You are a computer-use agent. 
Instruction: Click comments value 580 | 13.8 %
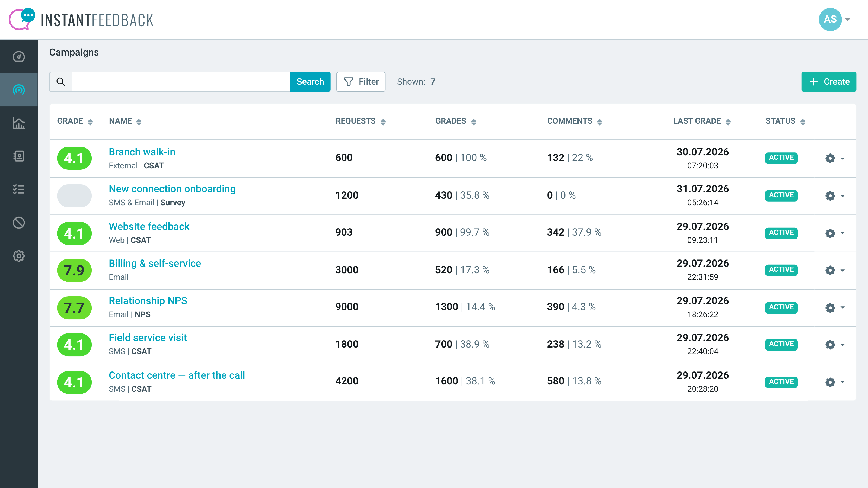574,381
